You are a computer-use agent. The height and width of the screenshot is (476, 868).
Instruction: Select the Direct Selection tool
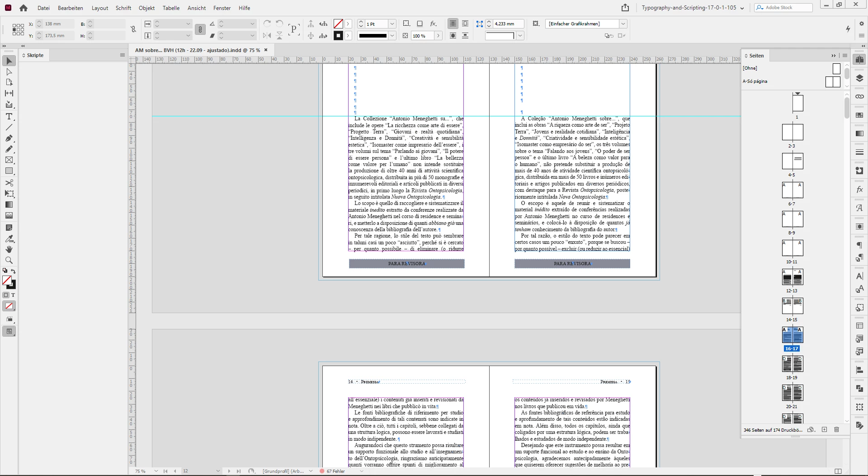coord(9,72)
